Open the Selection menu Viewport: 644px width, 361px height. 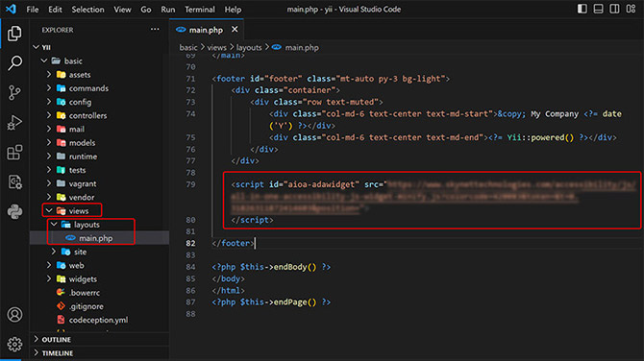tap(87, 10)
